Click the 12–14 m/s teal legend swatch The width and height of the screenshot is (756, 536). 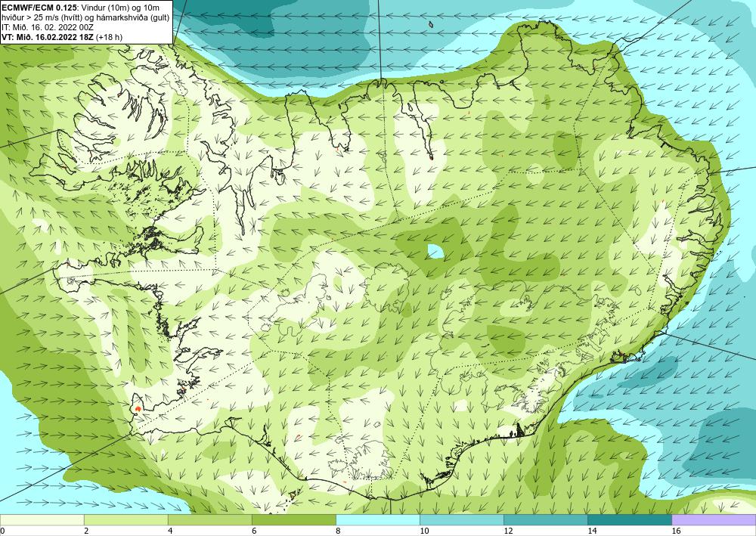tap(546, 519)
